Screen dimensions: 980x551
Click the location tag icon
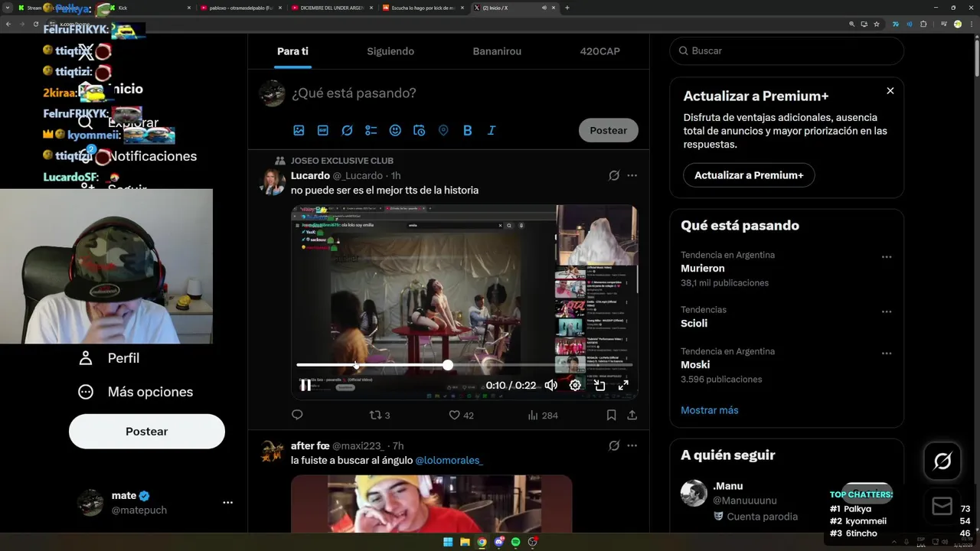(x=443, y=131)
